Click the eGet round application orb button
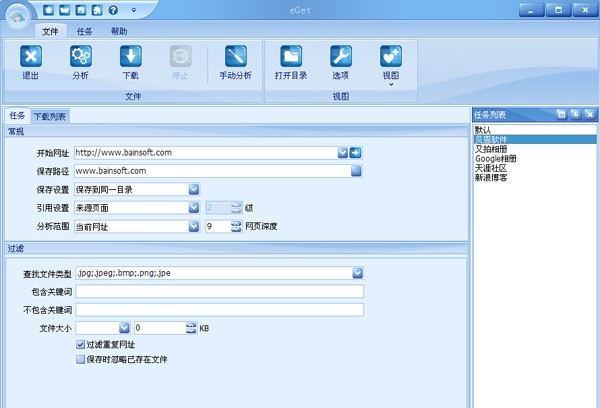 pyautogui.click(x=18, y=16)
